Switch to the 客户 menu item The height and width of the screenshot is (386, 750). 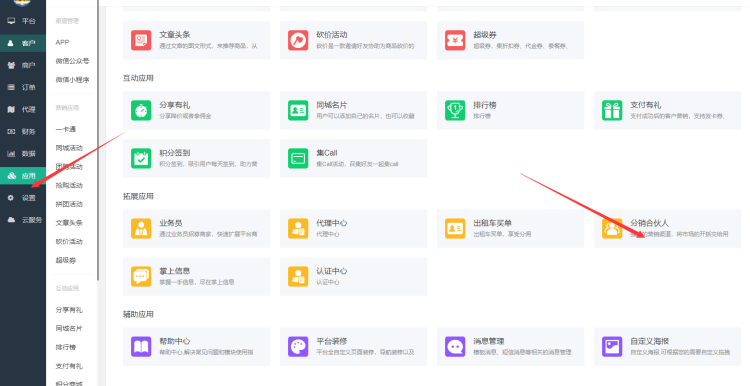pyautogui.click(x=23, y=43)
